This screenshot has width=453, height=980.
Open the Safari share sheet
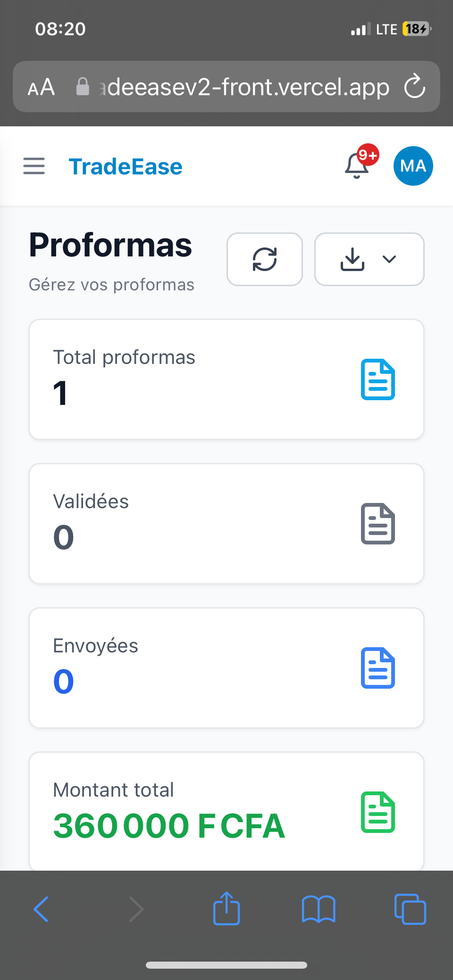coord(226,909)
